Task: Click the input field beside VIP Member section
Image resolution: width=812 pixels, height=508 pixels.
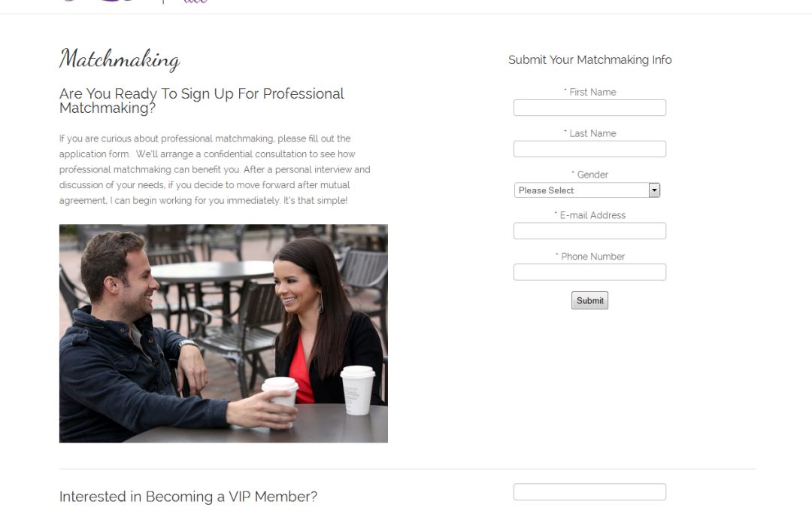Action: pyautogui.click(x=589, y=492)
